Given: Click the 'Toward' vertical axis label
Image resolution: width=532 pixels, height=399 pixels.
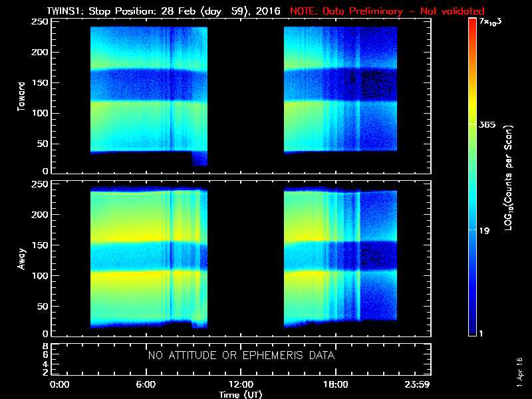Looking at the screenshot, I should click(x=21, y=96).
